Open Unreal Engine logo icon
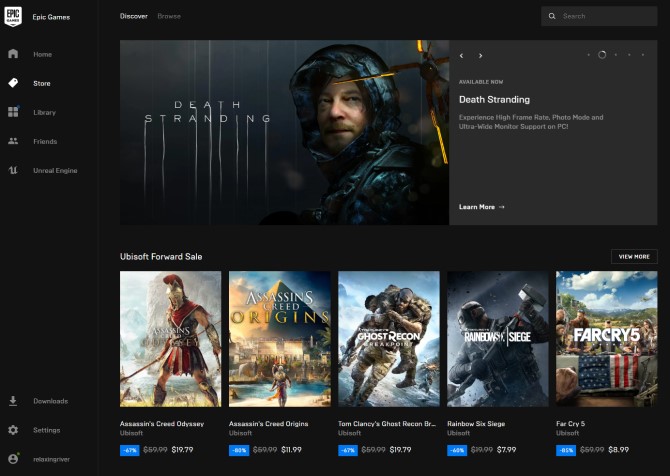This screenshot has height=476, width=670. coord(13,170)
